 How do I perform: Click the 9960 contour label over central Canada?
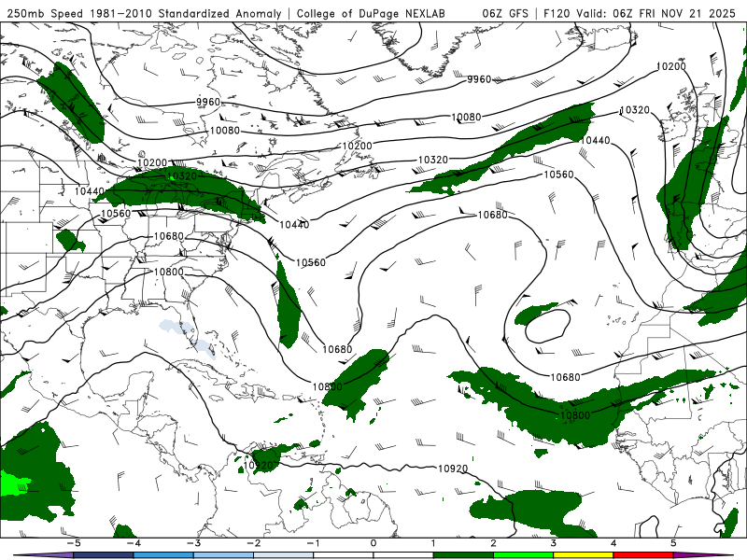(x=208, y=102)
